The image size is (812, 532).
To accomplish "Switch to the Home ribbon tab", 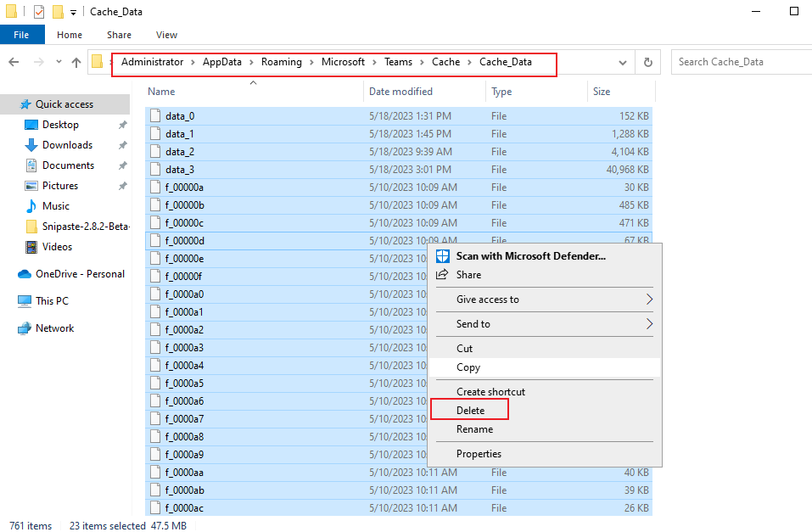I will coord(70,35).
